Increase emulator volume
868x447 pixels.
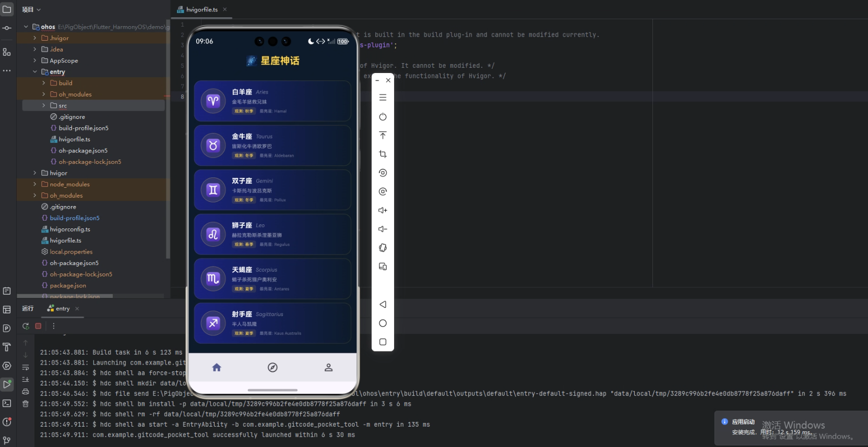point(383,210)
